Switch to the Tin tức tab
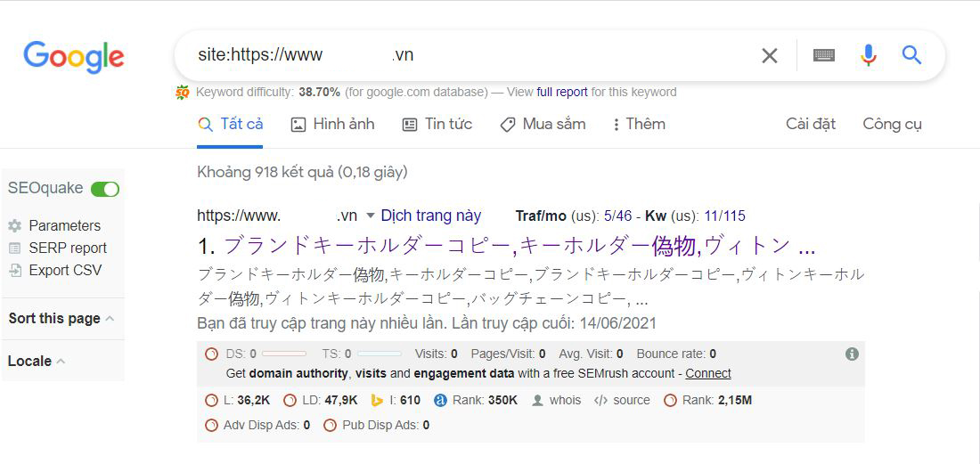The width and height of the screenshot is (980, 464). (437, 125)
